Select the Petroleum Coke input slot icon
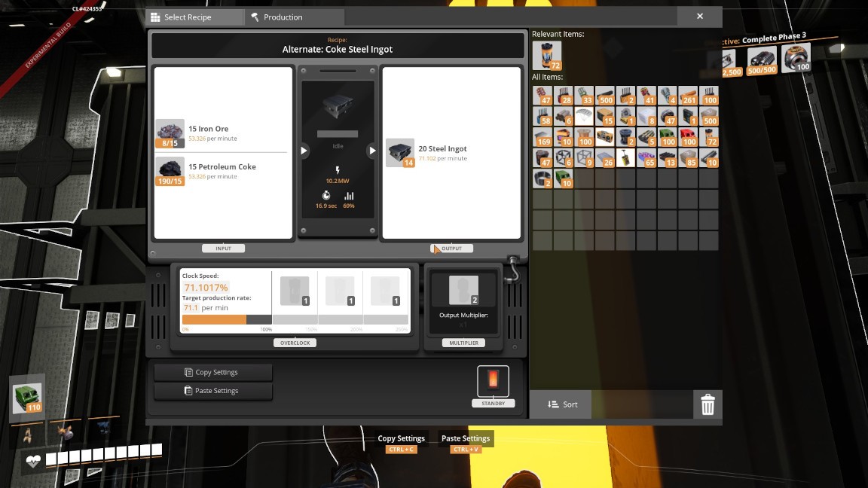The height and width of the screenshot is (488, 868). point(170,172)
